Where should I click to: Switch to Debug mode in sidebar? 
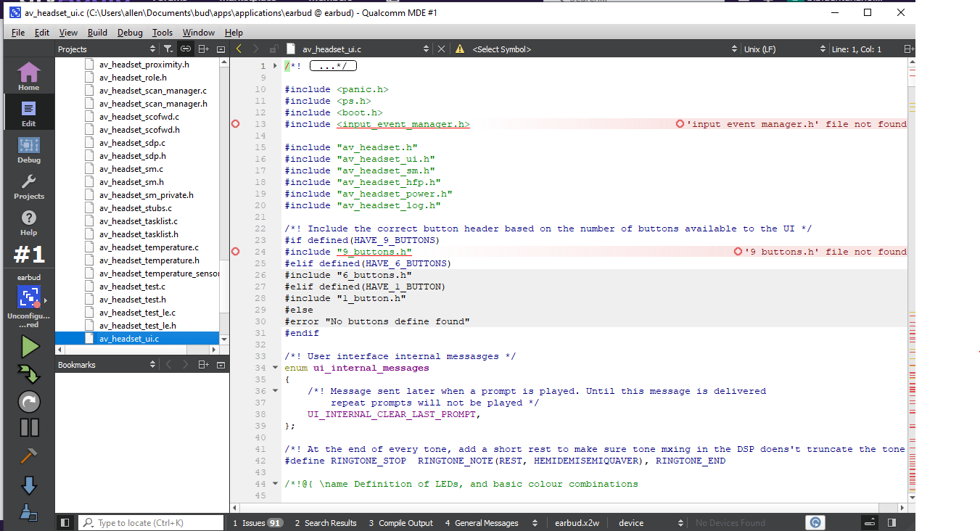[28, 149]
